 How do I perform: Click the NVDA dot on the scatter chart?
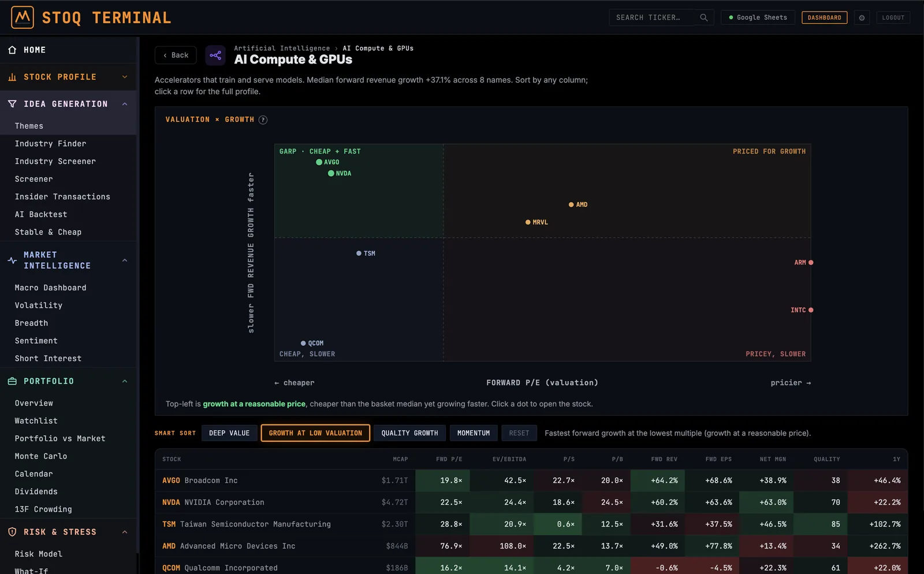[x=331, y=173]
